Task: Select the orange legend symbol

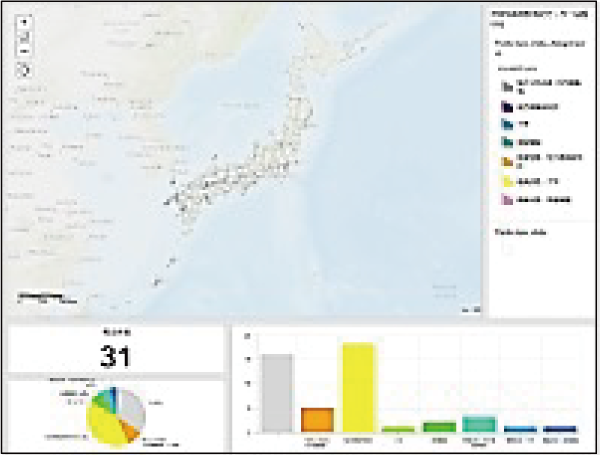Action: [x=509, y=162]
